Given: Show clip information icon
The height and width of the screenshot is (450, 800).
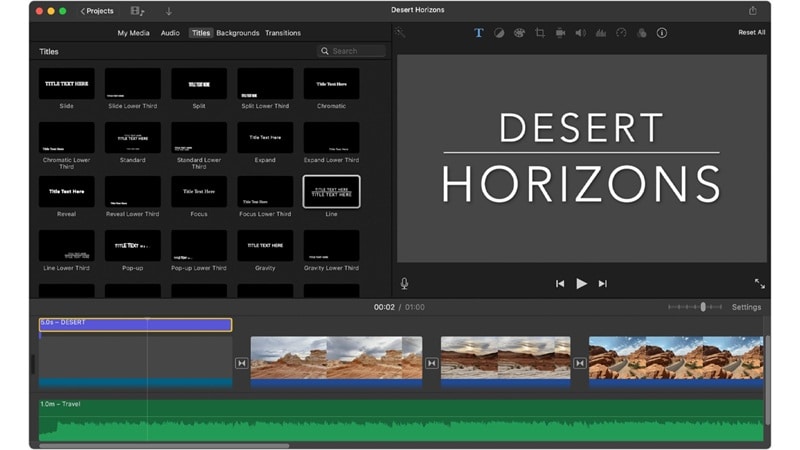Looking at the screenshot, I should pos(662,33).
